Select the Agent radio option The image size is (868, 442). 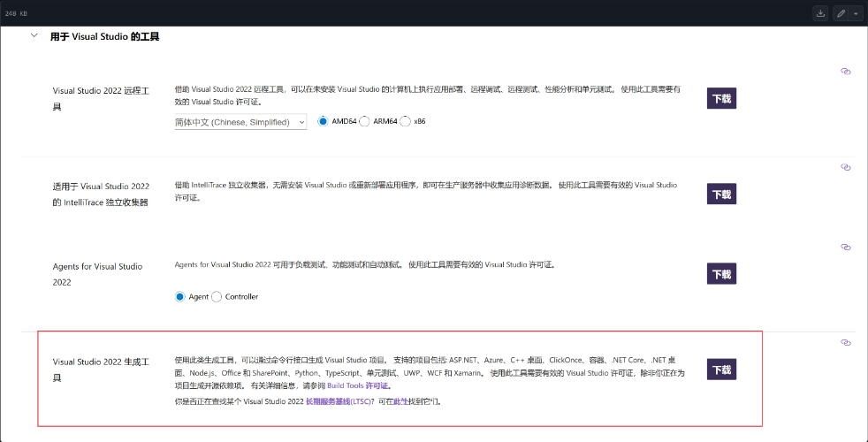coord(180,297)
